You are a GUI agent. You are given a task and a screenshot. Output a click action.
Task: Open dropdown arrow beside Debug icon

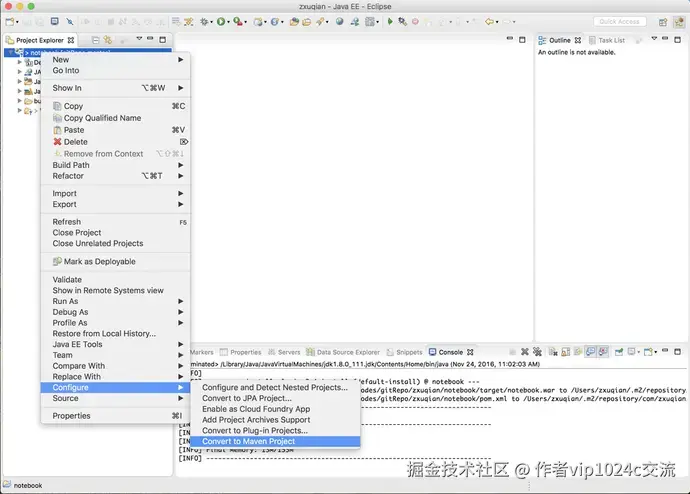[211, 22]
